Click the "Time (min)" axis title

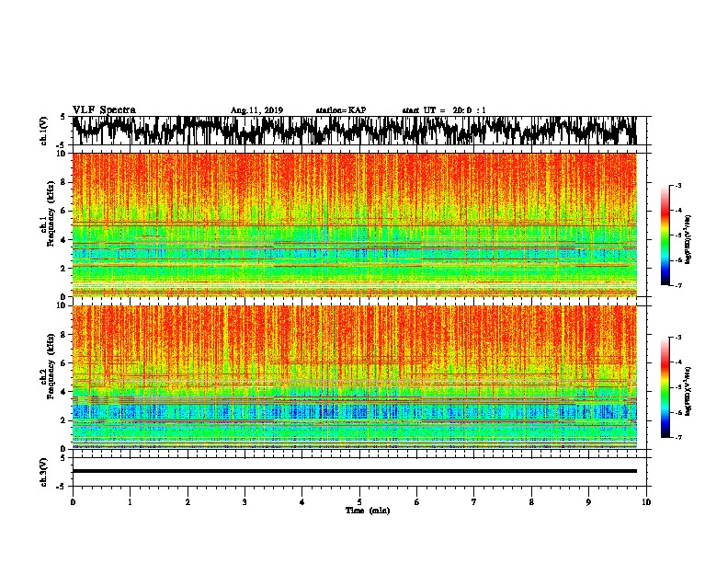point(368,511)
